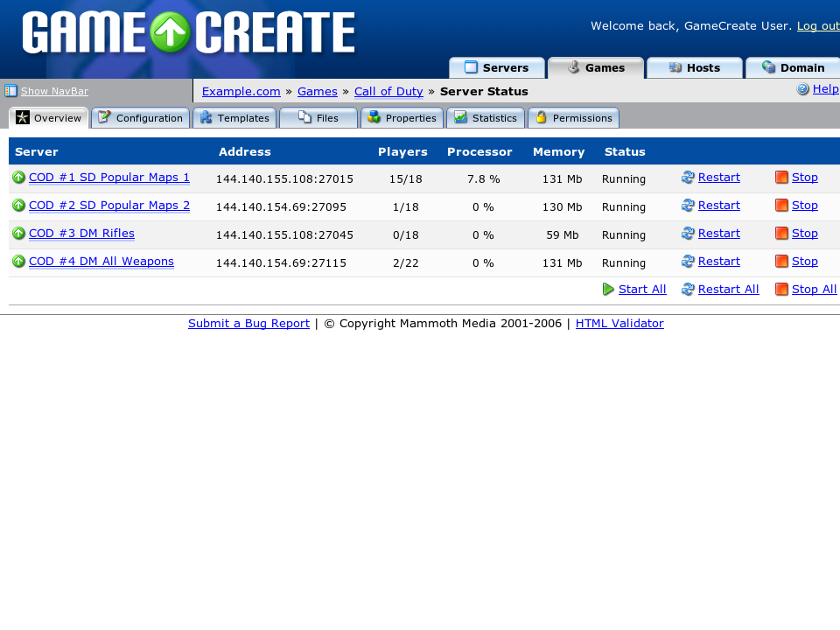Click the refresh icon next to Restart All

click(x=688, y=290)
